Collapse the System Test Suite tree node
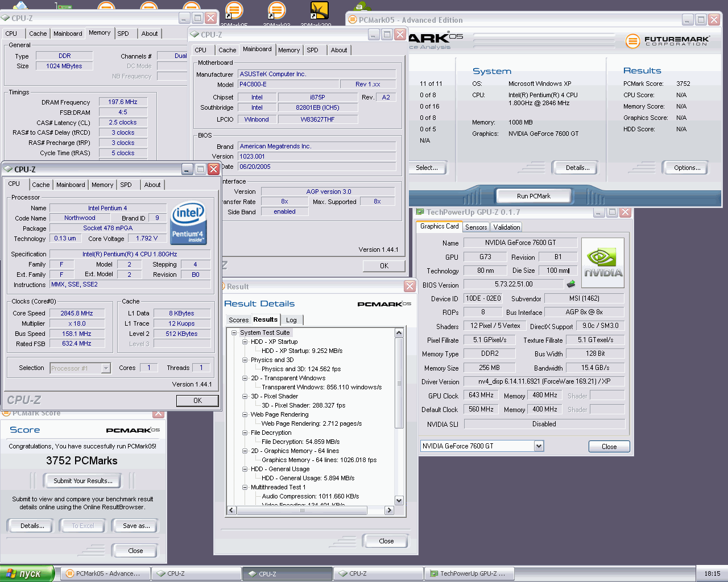The height and width of the screenshot is (582, 728). pyautogui.click(x=234, y=332)
